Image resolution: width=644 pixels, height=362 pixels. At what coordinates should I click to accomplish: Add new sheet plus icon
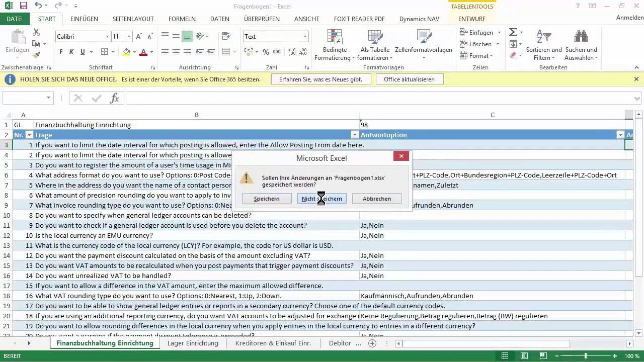point(372,343)
